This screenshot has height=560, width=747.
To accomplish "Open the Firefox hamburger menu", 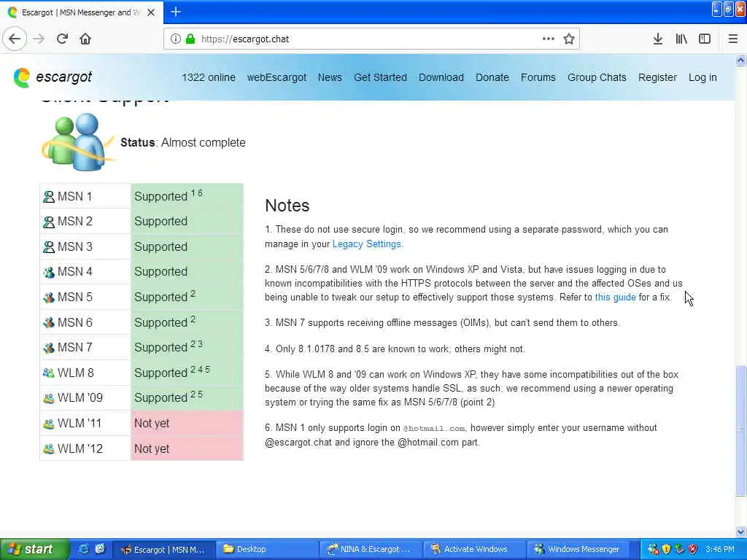I will tap(733, 39).
